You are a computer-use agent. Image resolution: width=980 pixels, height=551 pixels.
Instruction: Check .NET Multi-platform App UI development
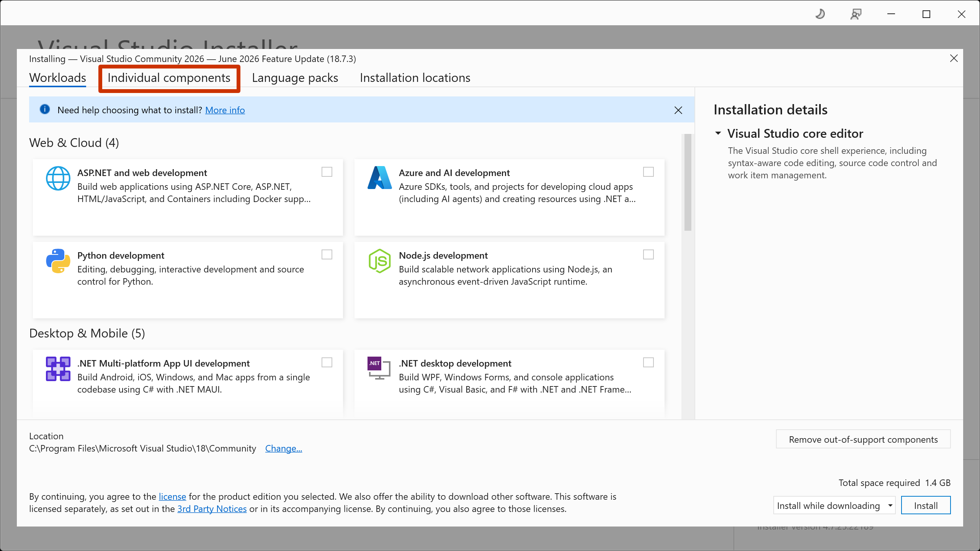tap(327, 363)
